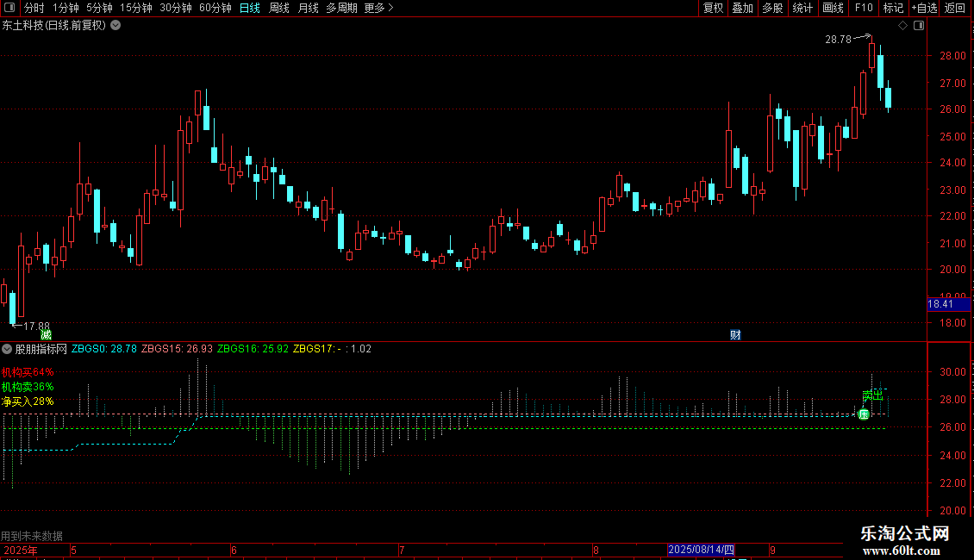Screen dimensions: 974x560
Task: Toggle the side panel icon in chart corner
Action: click(x=919, y=26)
